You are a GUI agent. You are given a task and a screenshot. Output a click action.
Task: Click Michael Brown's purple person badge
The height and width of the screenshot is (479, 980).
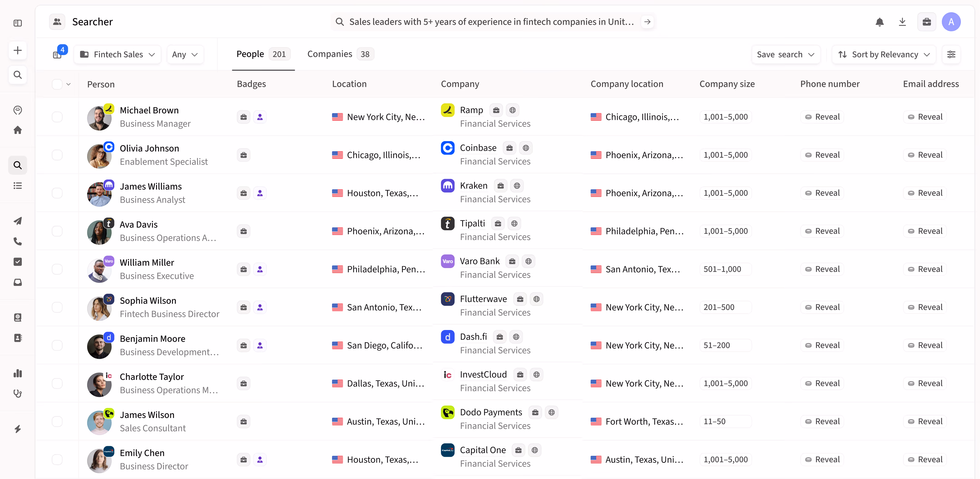pos(260,117)
